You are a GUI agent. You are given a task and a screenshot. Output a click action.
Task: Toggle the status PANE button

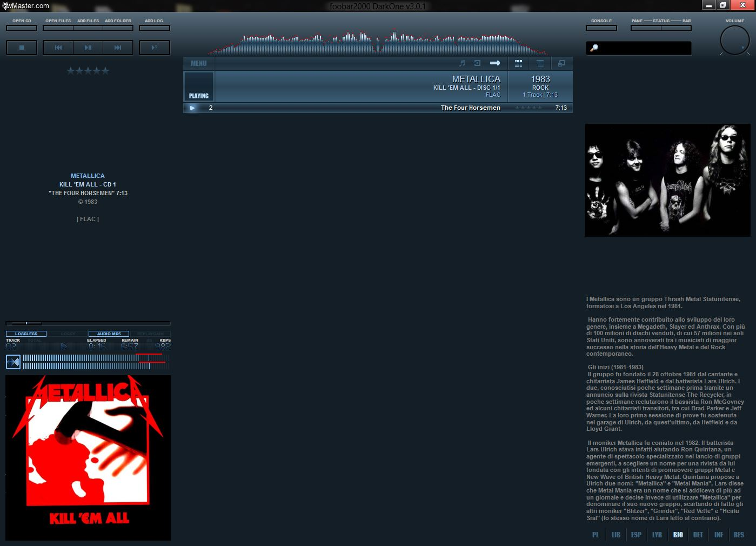[x=646, y=28]
